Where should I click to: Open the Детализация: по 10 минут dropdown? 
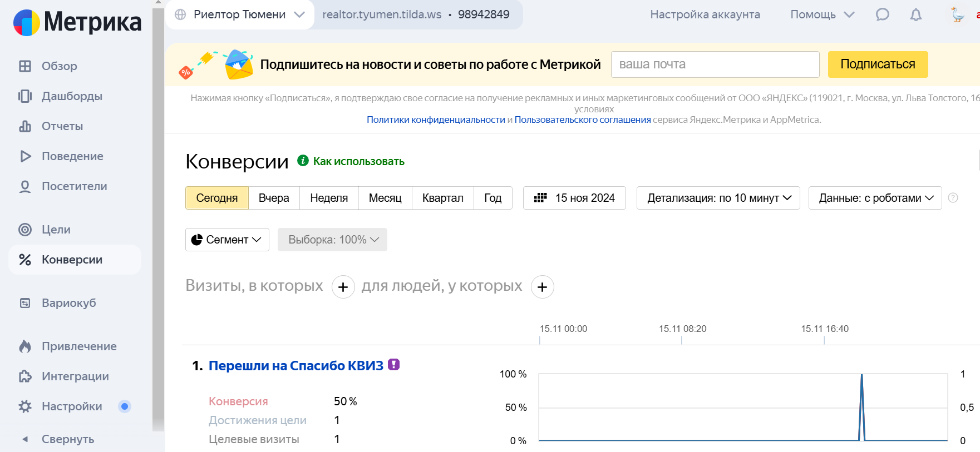coord(718,198)
